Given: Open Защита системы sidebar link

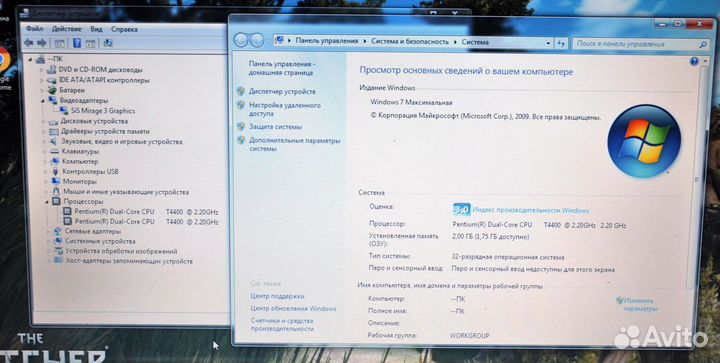Looking at the screenshot, I should click(x=276, y=127).
